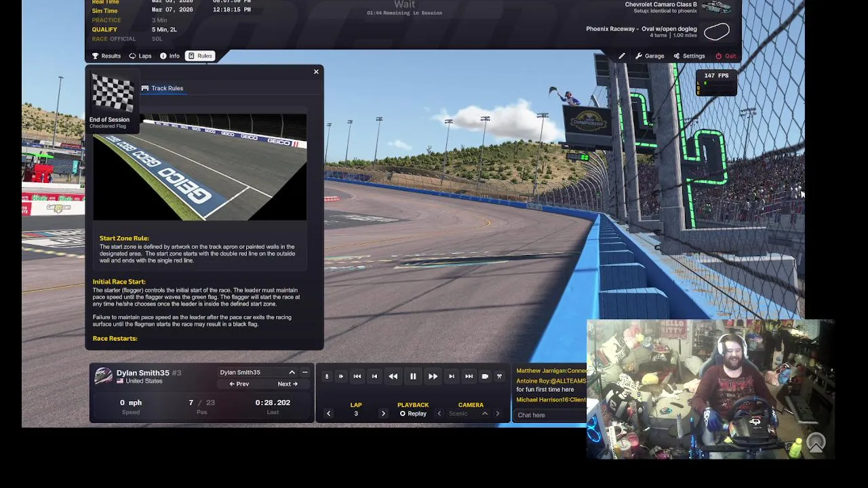This screenshot has width=868, height=488.
Task: Click the start zone track image
Action: (199, 167)
